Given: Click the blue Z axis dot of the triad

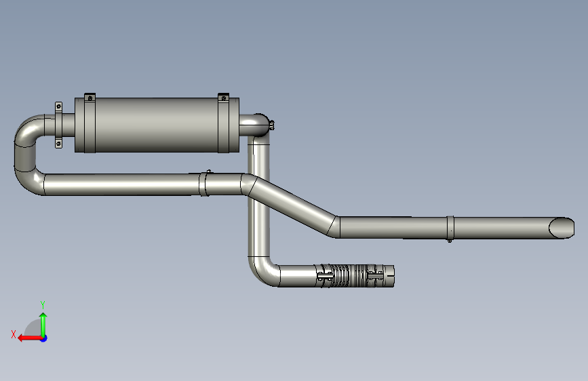Looking at the screenshot, I should click(x=44, y=338).
